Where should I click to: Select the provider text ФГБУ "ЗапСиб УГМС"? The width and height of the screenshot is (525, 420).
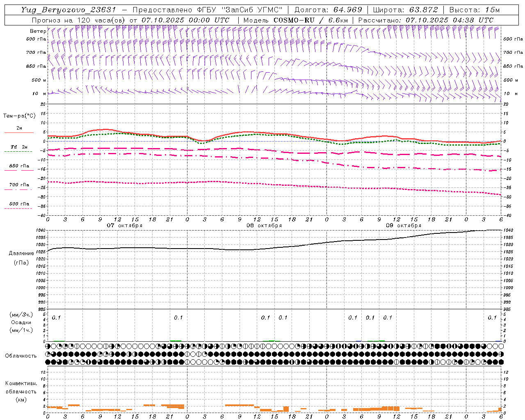[240, 10]
